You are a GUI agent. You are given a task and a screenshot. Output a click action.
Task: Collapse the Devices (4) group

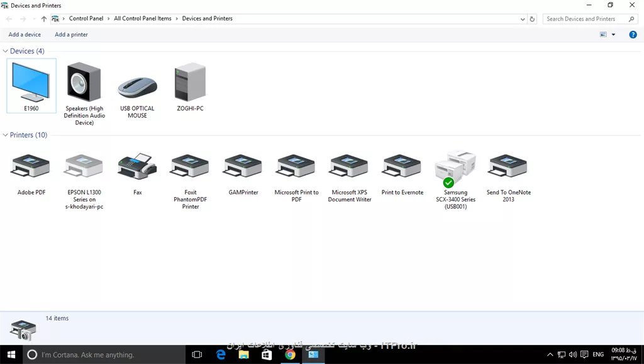coord(5,51)
